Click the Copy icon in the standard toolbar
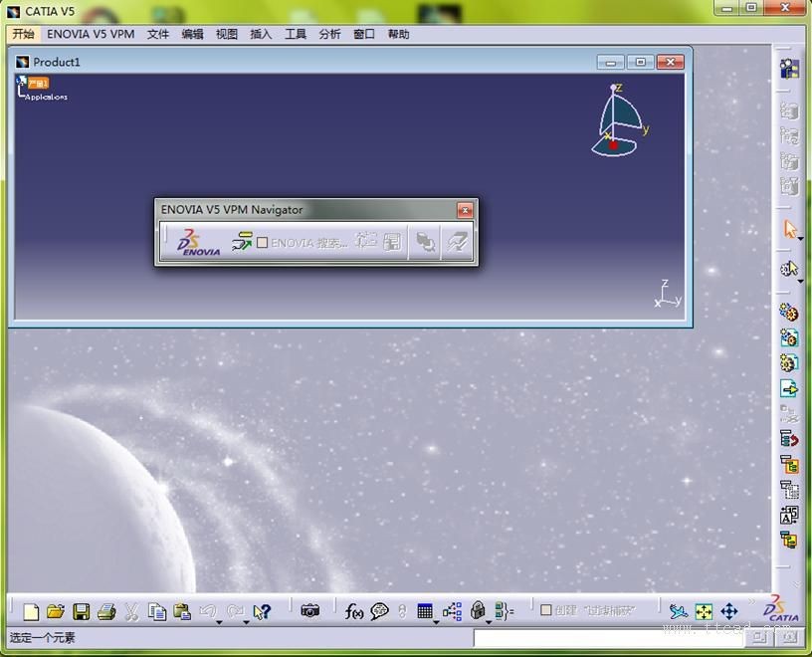This screenshot has width=812, height=657. (156, 610)
